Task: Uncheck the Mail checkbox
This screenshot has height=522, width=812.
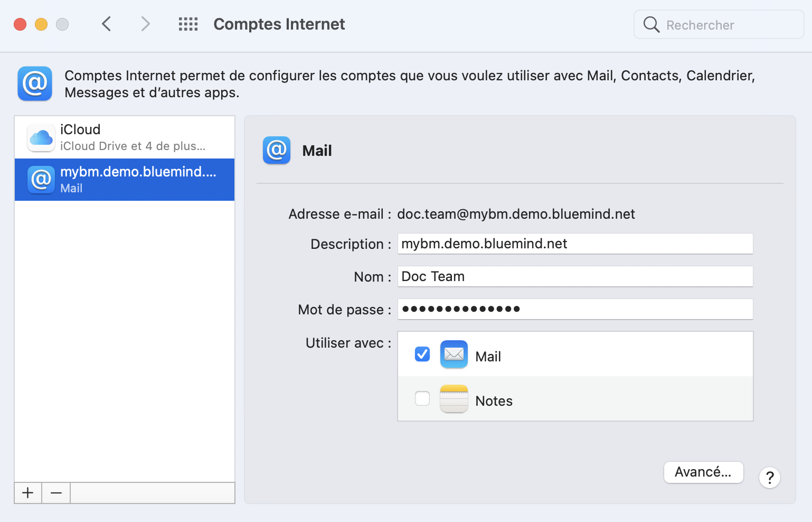Action: (x=422, y=354)
